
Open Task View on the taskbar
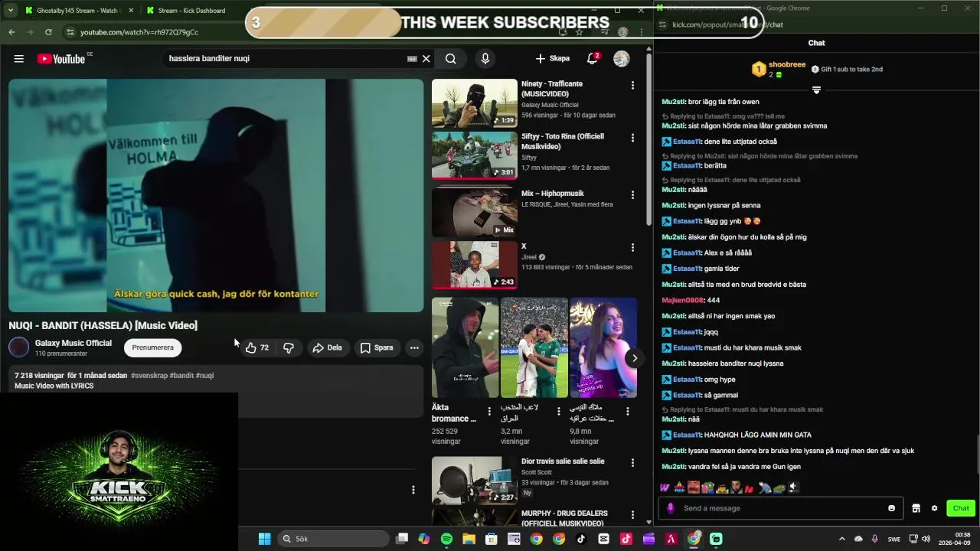[402, 539]
